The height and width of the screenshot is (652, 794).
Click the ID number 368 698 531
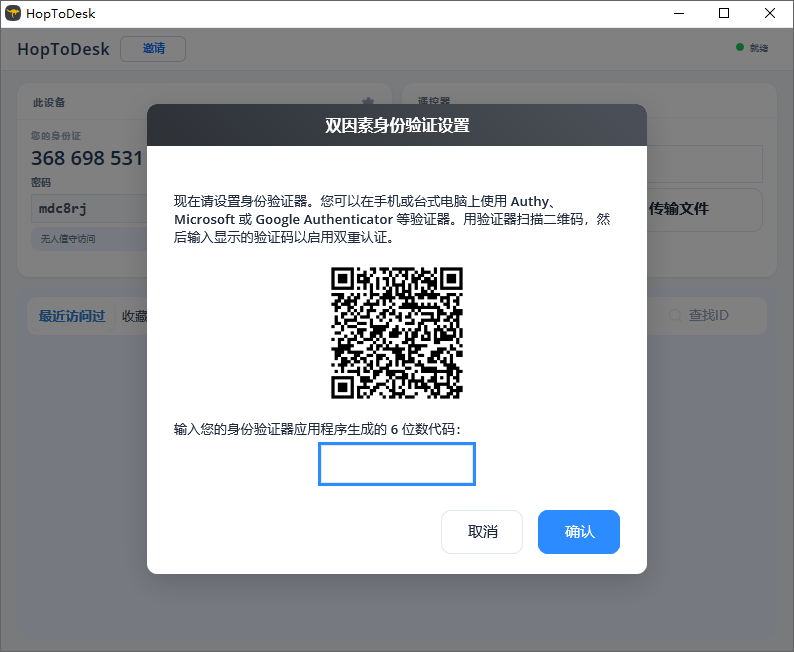[87, 158]
